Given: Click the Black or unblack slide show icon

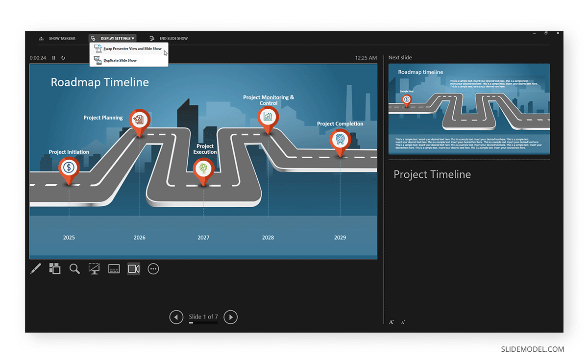Looking at the screenshot, I should pyautogui.click(x=94, y=268).
